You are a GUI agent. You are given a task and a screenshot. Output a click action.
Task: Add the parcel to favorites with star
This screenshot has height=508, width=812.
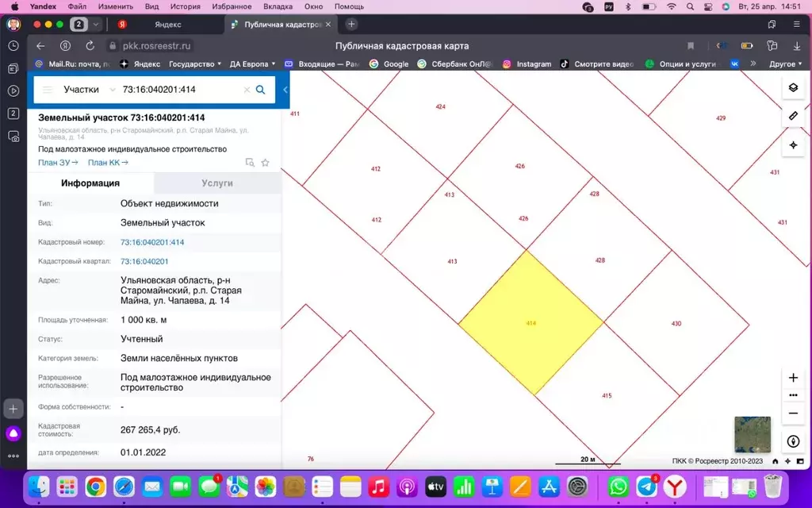266,163
